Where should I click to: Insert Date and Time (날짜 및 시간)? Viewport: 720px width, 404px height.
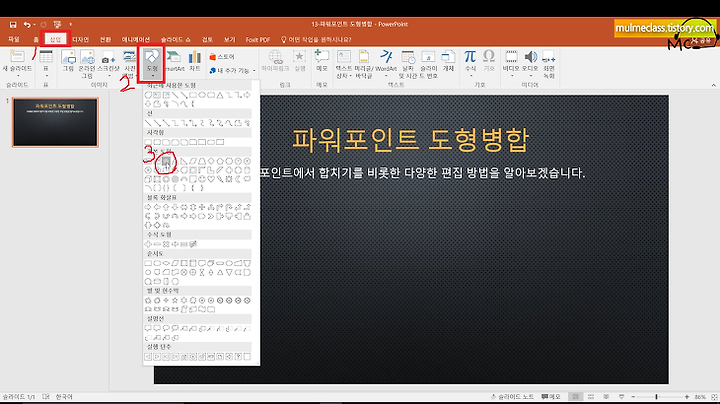click(408, 64)
